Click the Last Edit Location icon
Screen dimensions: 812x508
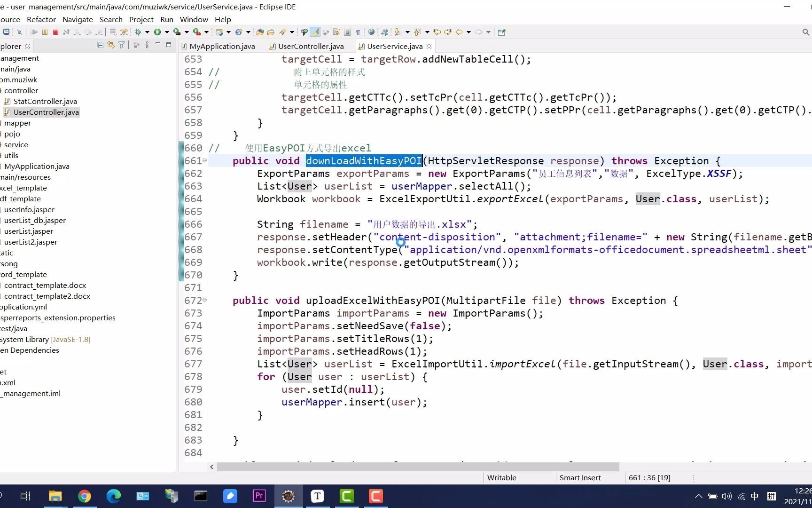[437, 32]
